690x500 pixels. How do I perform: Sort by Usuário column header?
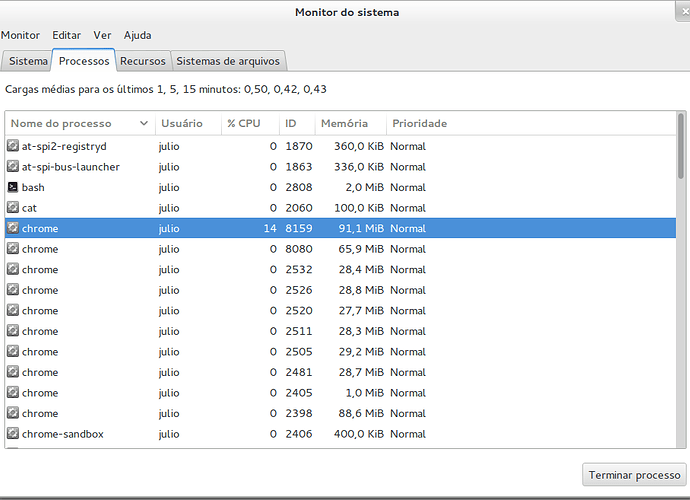(x=188, y=123)
